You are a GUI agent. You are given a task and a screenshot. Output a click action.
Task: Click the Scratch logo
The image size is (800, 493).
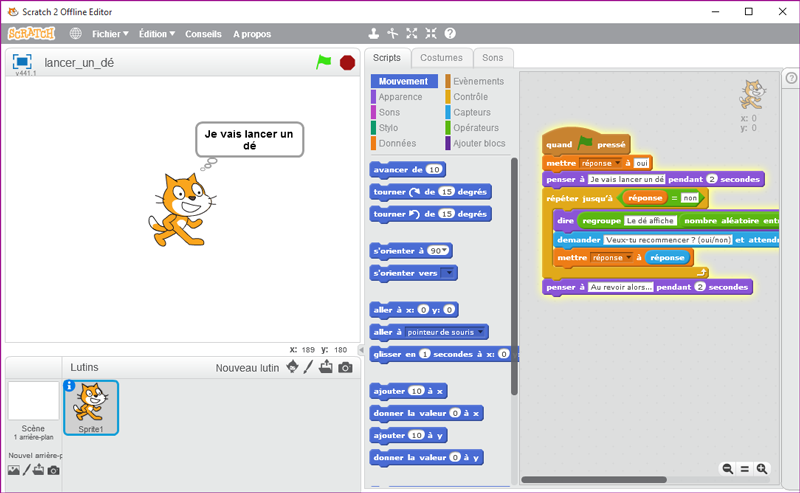tap(31, 34)
